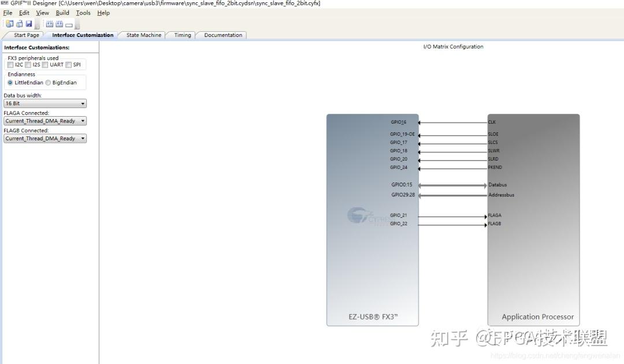Click the EZ-USB FX3 block diagram
The image size is (624, 364).
click(x=373, y=260)
